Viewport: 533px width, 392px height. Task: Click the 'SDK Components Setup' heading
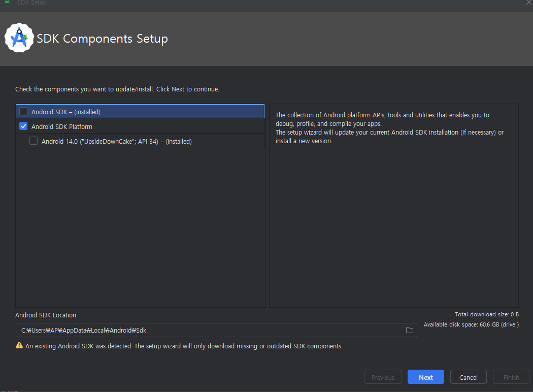(103, 39)
